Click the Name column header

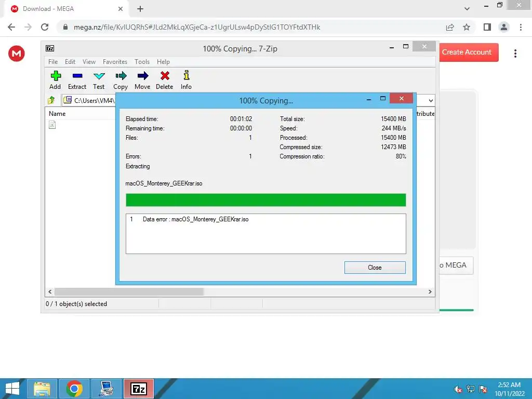[57, 114]
